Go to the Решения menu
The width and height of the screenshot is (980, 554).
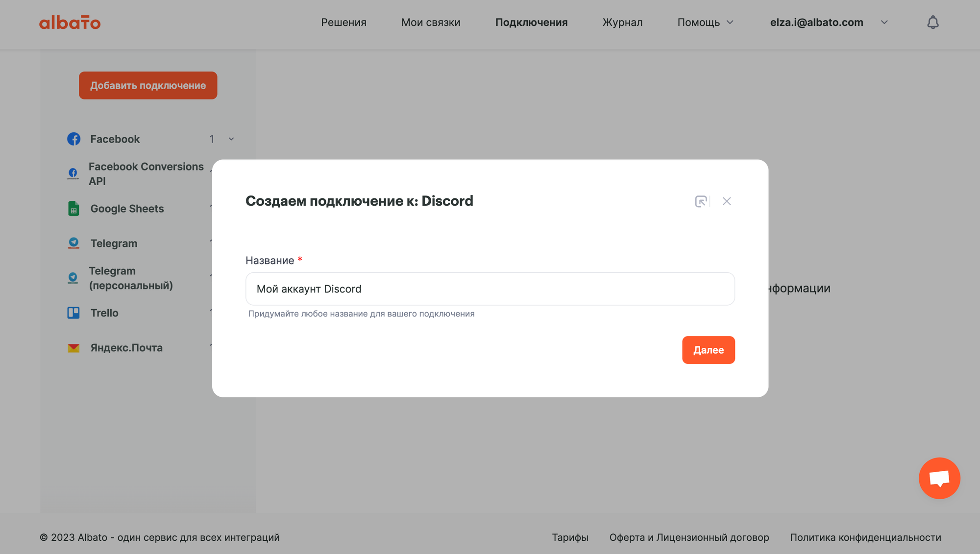pos(343,23)
